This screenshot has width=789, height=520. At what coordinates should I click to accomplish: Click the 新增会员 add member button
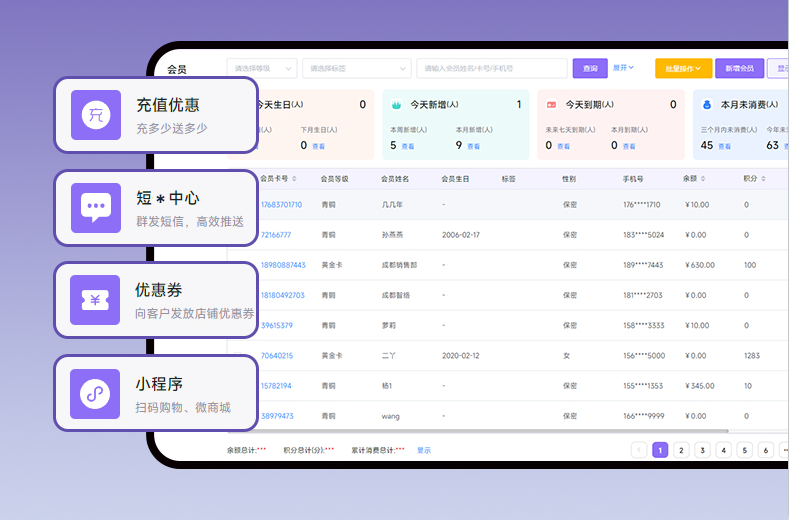(740, 68)
